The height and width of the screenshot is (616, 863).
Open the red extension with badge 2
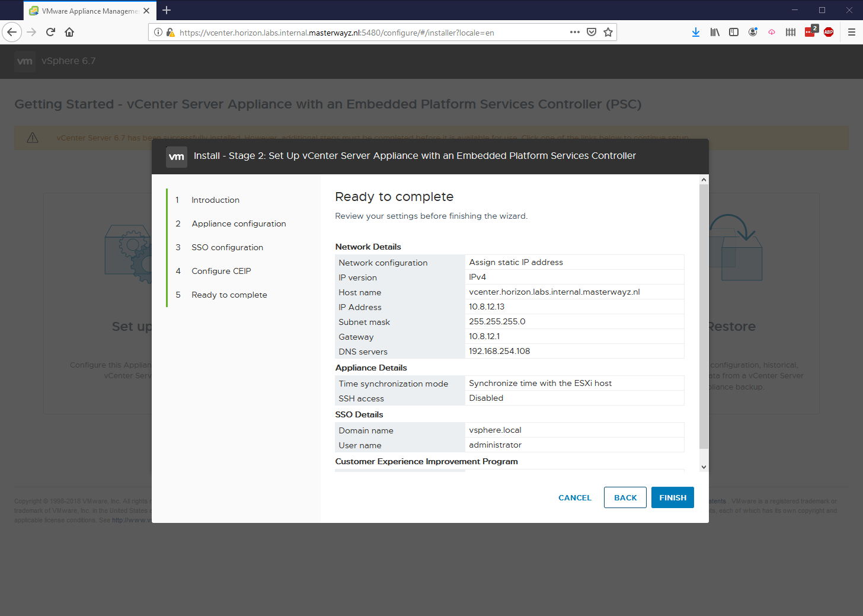click(x=811, y=31)
